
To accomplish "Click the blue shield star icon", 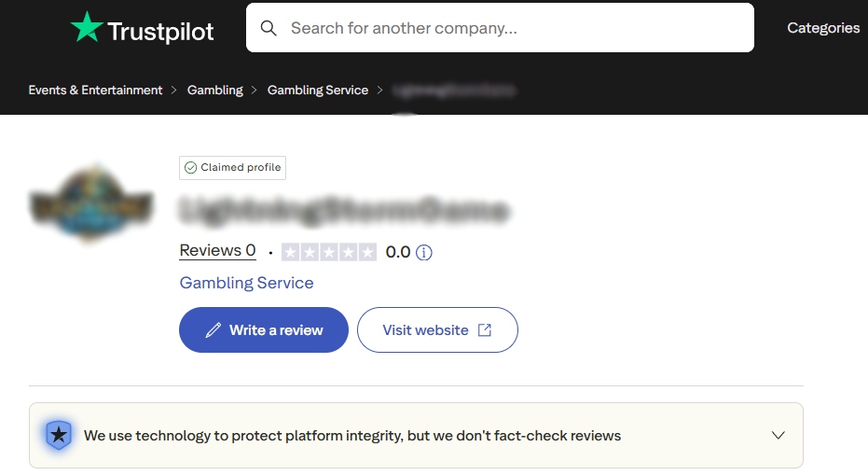I will pyautogui.click(x=59, y=435).
